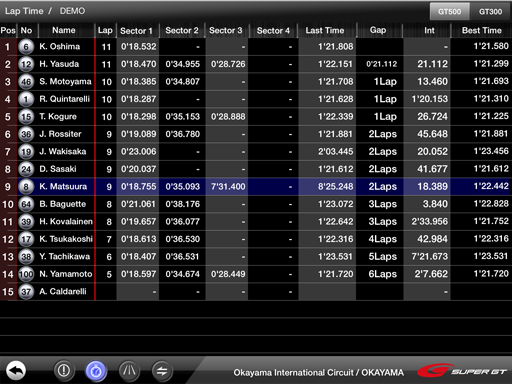
Task: Tap the swap arrows icon
Action: click(162, 371)
